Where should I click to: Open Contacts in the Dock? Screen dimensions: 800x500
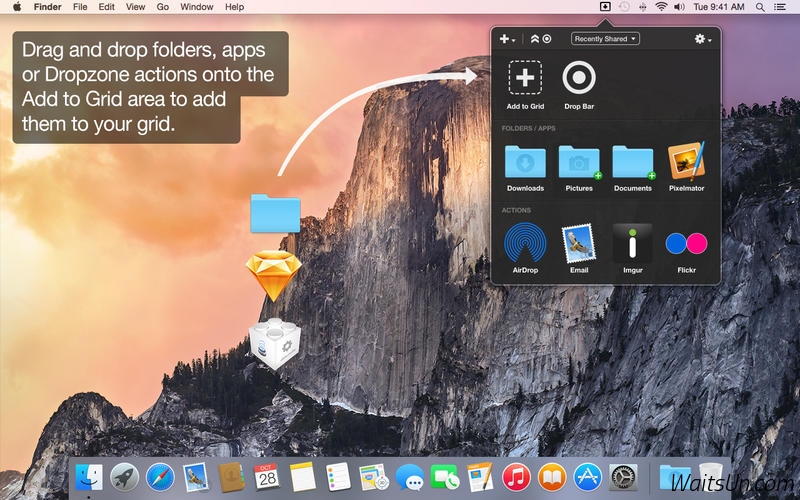tap(232, 478)
